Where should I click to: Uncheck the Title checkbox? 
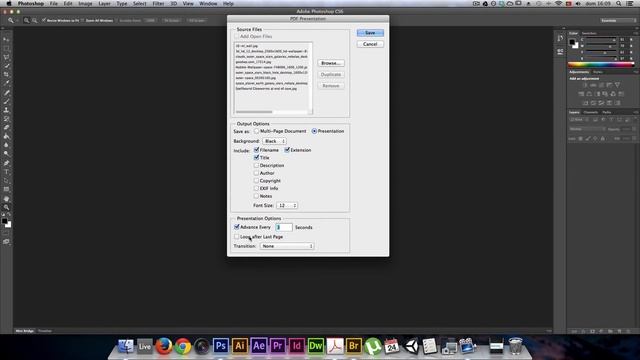pyautogui.click(x=256, y=157)
